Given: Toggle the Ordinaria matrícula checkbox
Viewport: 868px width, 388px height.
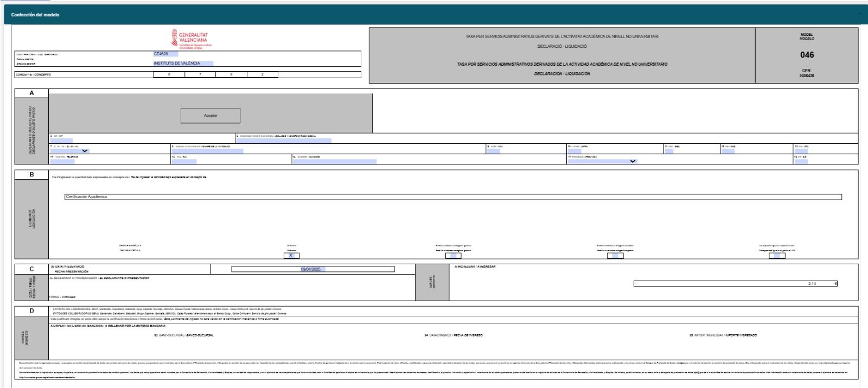Looking at the screenshot, I should pos(291,256).
